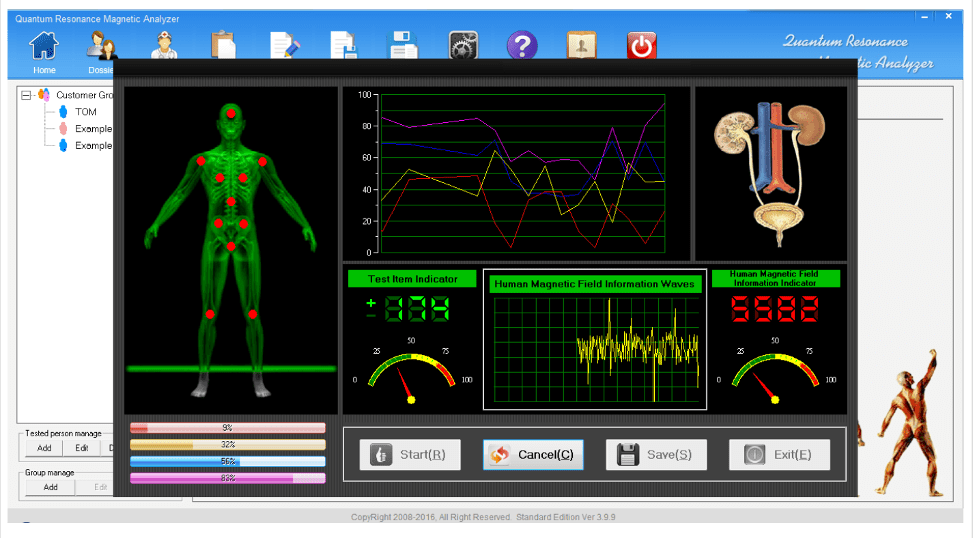Click Edit under Tested person manage
The width and height of the screenshot is (977, 539).
coord(82,448)
